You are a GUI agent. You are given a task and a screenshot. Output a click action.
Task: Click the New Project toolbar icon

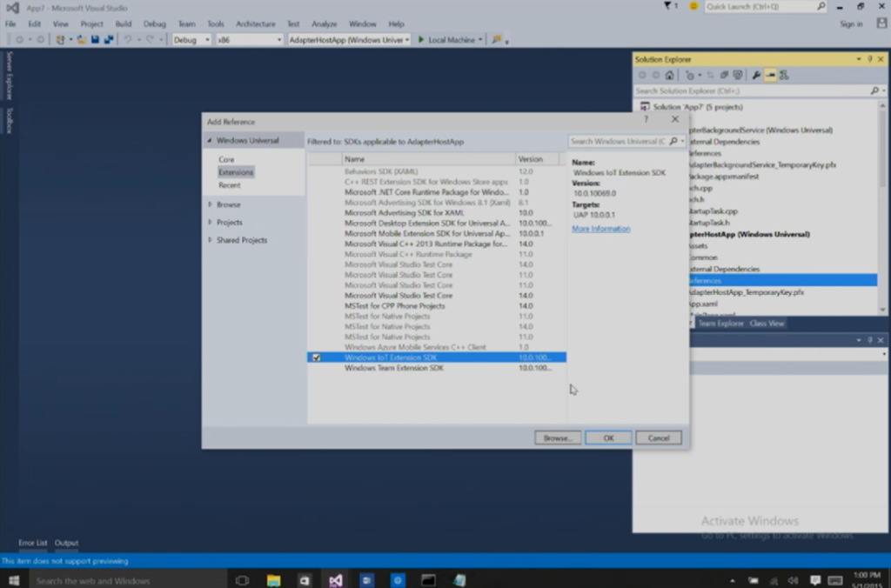click(x=60, y=40)
